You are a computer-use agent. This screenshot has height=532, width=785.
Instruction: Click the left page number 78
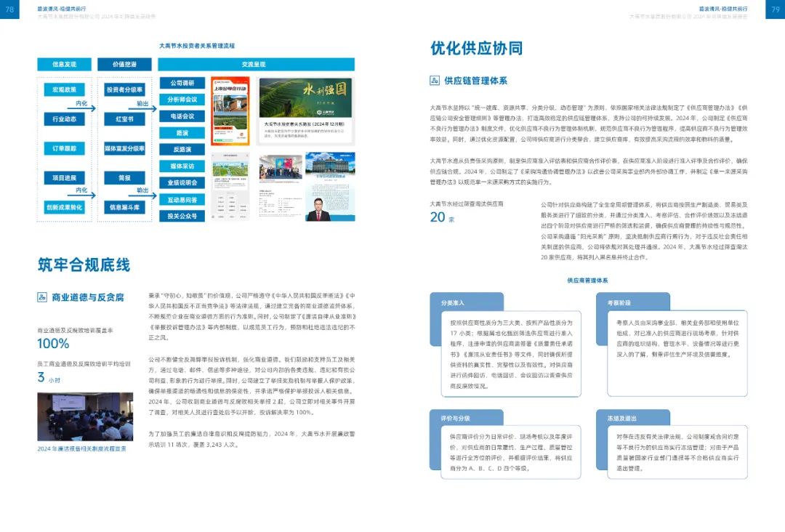pos(9,9)
